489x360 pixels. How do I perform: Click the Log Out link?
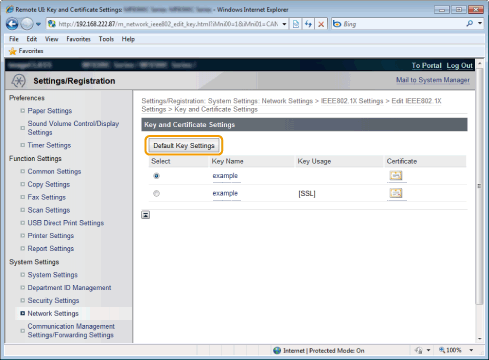point(459,66)
